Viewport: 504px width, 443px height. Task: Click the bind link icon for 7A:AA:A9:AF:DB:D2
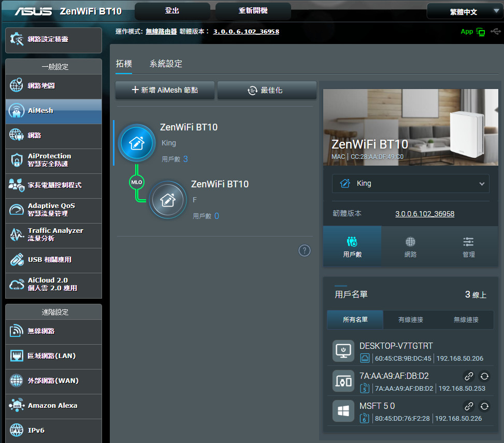tap(469, 376)
